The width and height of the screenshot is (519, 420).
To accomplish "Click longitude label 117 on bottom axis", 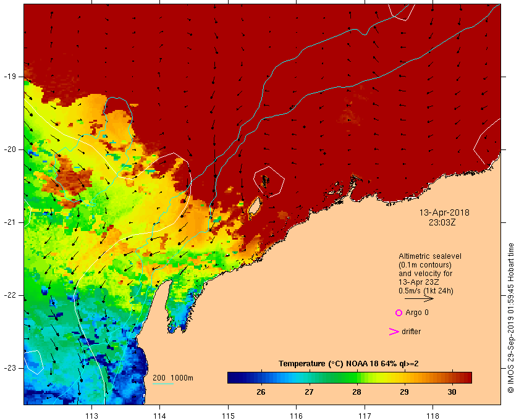I will click(x=365, y=416).
